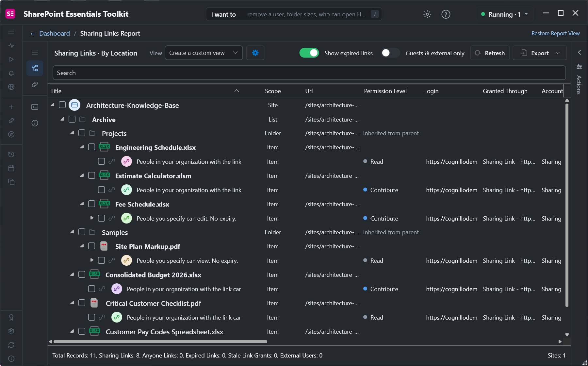Toggle the light/dark theme sun icon
Image resolution: width=588 pixels, height=366 pixels.
[x=427, y=14]
